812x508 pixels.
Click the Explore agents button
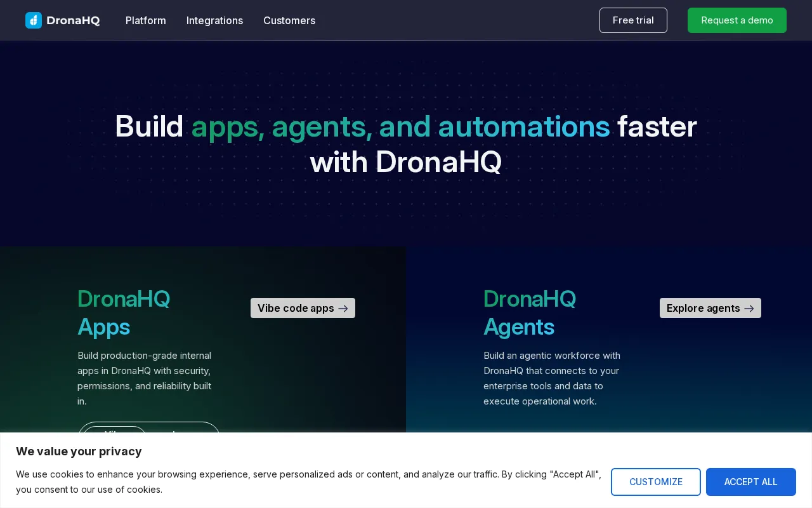(710, 308)
